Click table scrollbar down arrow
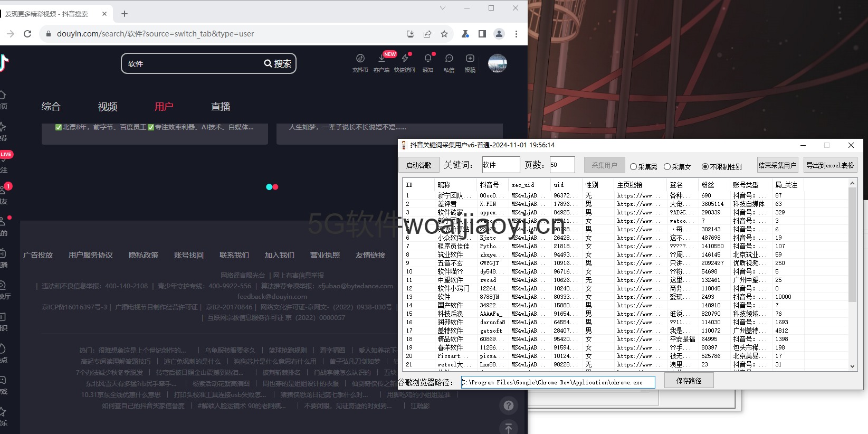868x434 pixels. point(852,366)
